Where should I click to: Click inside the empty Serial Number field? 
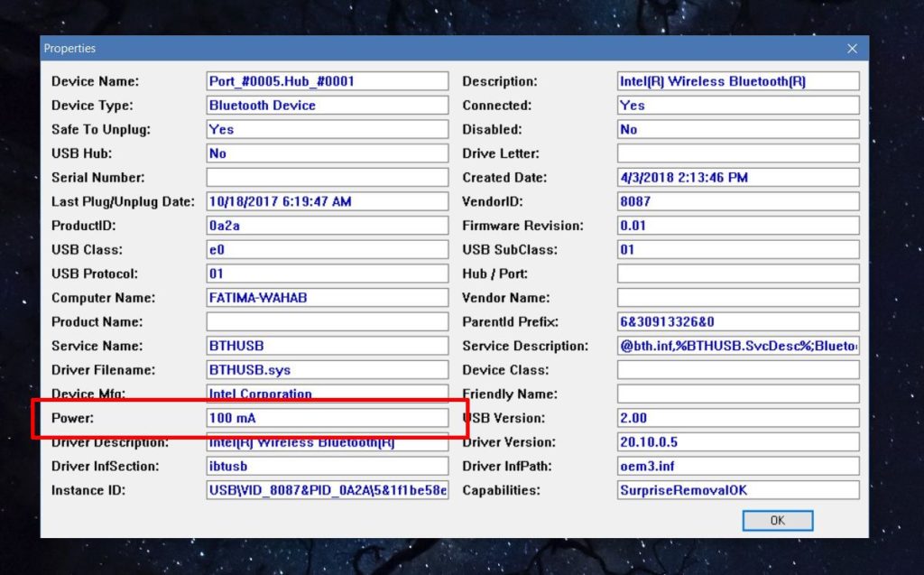pyautogui.click(x=325, y=177)
